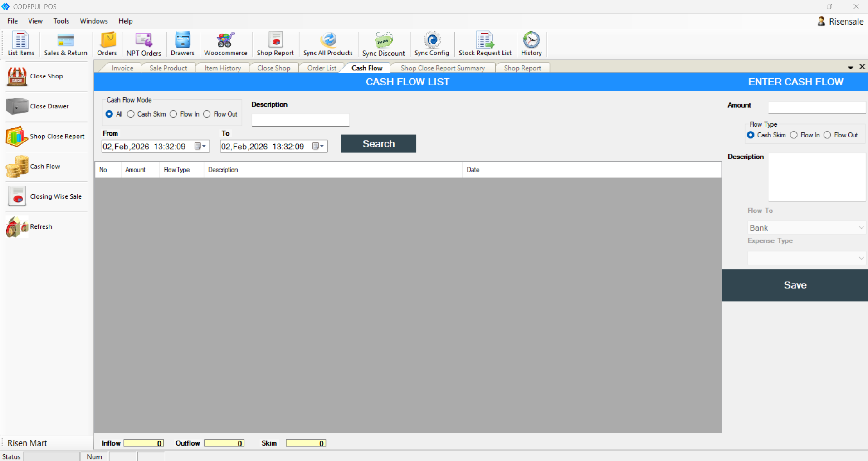Click the Amount input field
868x461 pixels.
point(816,107)
